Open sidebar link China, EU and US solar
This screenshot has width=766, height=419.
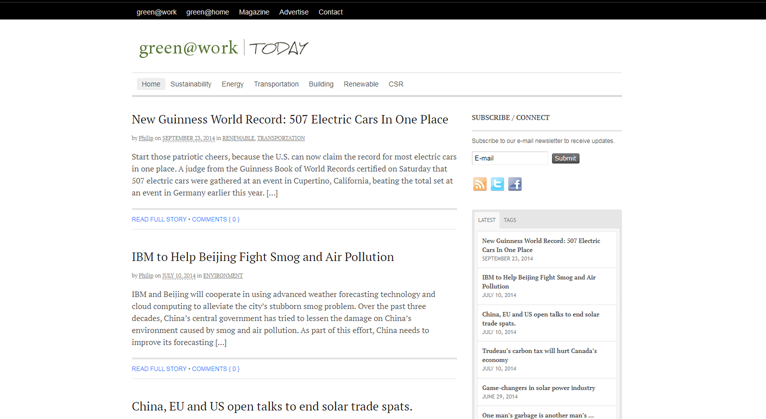point(540,318)
